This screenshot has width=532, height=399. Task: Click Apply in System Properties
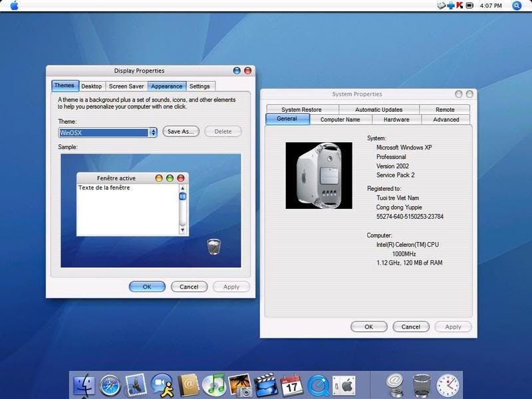tap(453, 327)
